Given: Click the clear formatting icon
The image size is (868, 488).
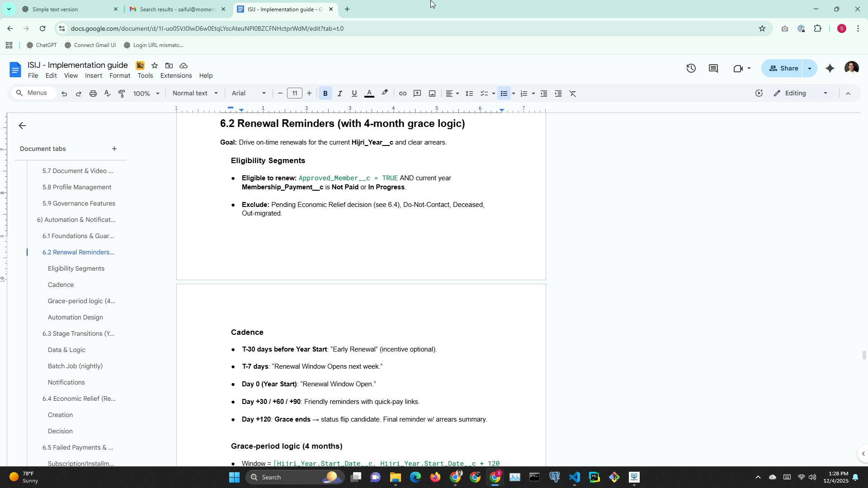Looking at the screenshot, I should [573, 94].
